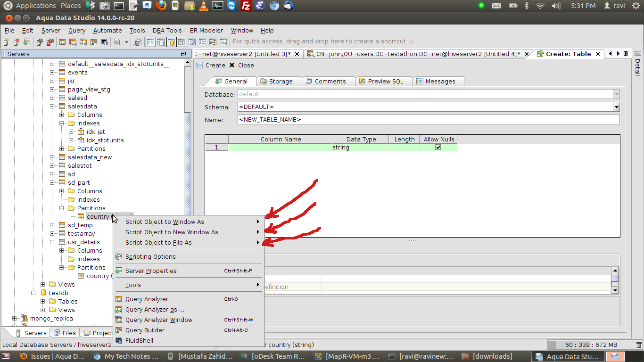Open Script Object to Window As submenu

[189, 222]
